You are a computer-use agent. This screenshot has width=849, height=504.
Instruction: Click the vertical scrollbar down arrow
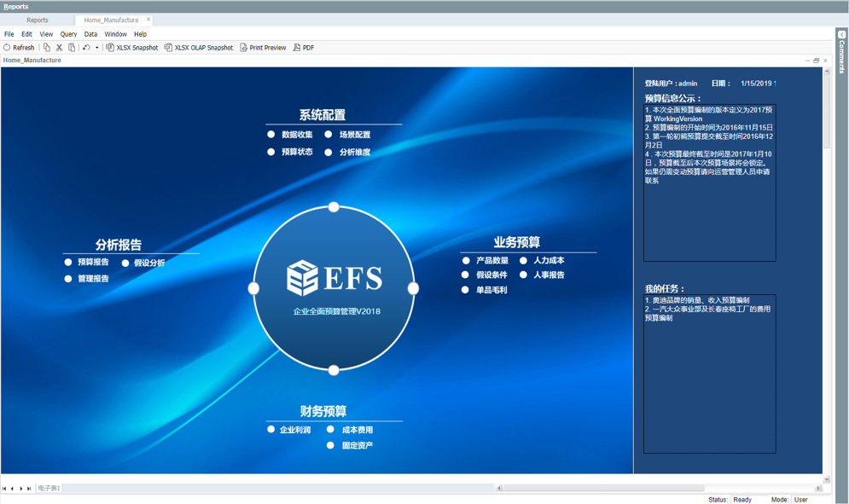[827, 479]
